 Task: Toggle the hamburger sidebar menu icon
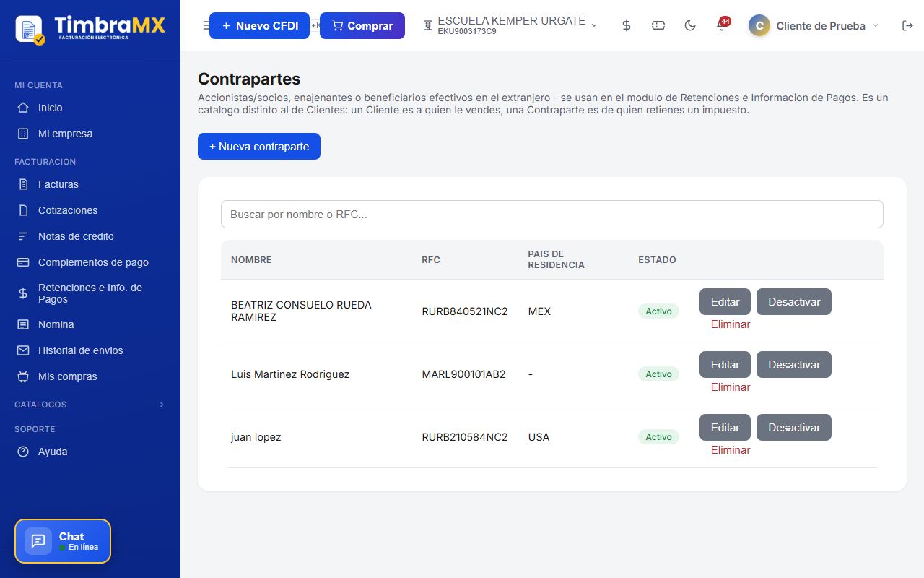(205, 25)
